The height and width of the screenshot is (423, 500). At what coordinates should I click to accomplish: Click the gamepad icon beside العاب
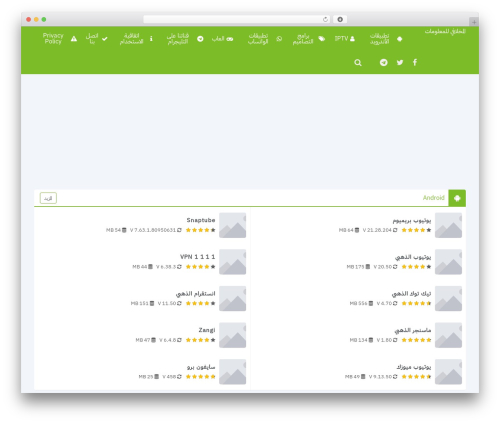point(230,39)
